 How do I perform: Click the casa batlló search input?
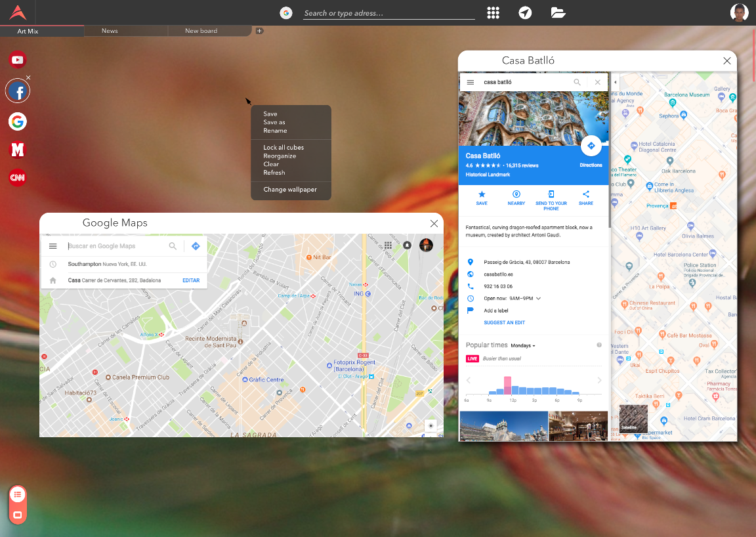(526, 82)
